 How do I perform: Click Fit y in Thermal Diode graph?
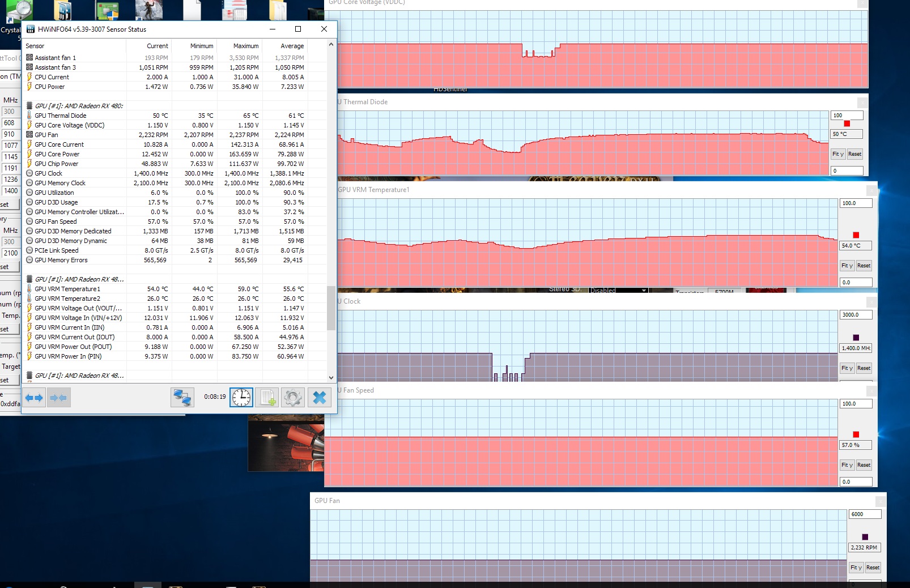(x=838, y=154)
